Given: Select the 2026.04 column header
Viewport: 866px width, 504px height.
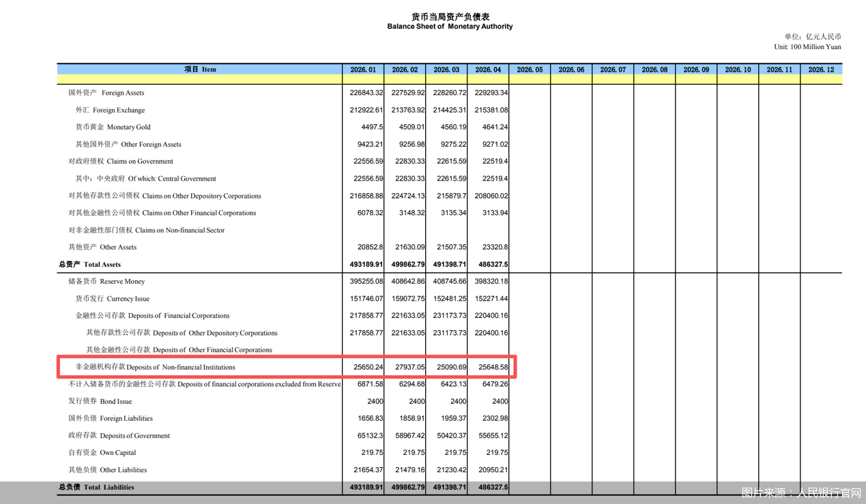Looking at the screenshot, I should pyautogui.click(x=488, y=70).
